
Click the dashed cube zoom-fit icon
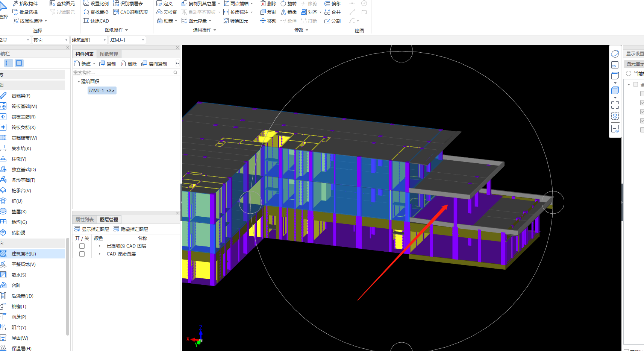[615, 116]
